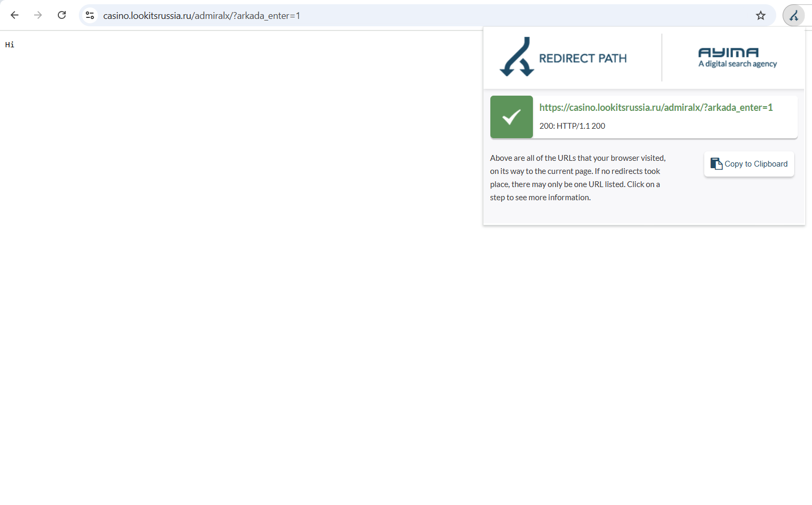Click the explanatory text about URLs visited
This screenshot has height=505, width=812.
[x=578, y=178]
